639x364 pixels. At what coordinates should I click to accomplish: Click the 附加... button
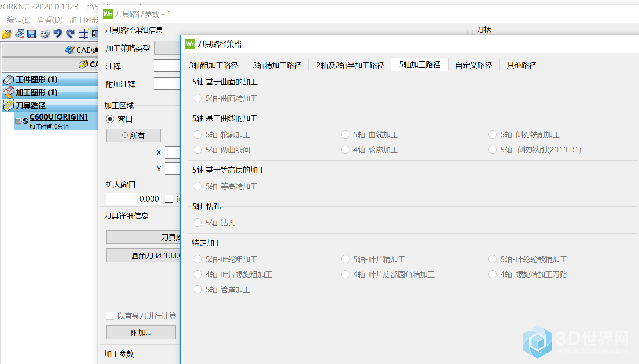click(x=141, y=332)
